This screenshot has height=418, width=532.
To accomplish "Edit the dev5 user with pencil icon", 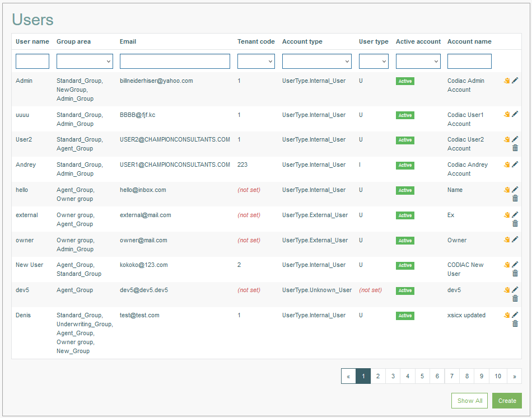I will tap(515, 289).
